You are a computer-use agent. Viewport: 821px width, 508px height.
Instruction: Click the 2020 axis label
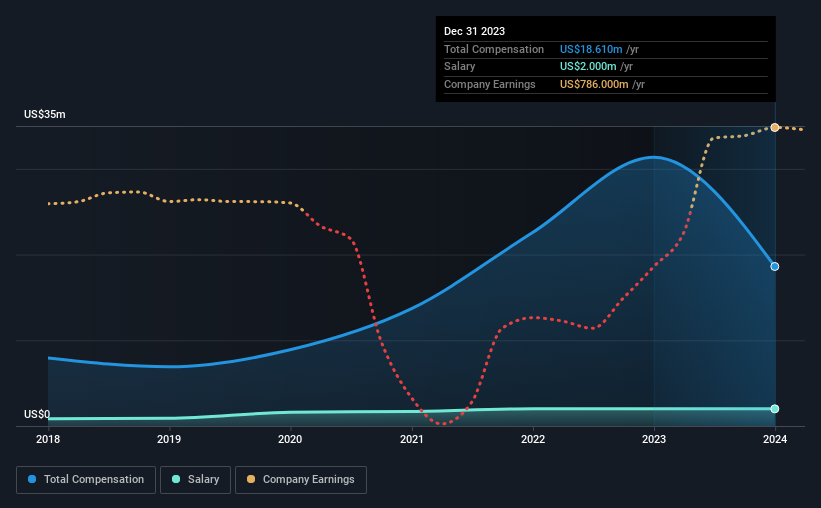pyautogui.click(x=290, y=439)
